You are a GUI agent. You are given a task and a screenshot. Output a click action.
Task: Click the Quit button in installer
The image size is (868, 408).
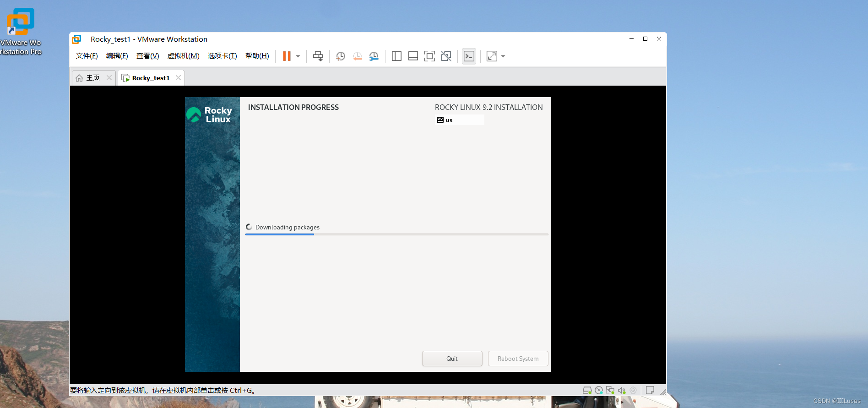coord(452,359)
